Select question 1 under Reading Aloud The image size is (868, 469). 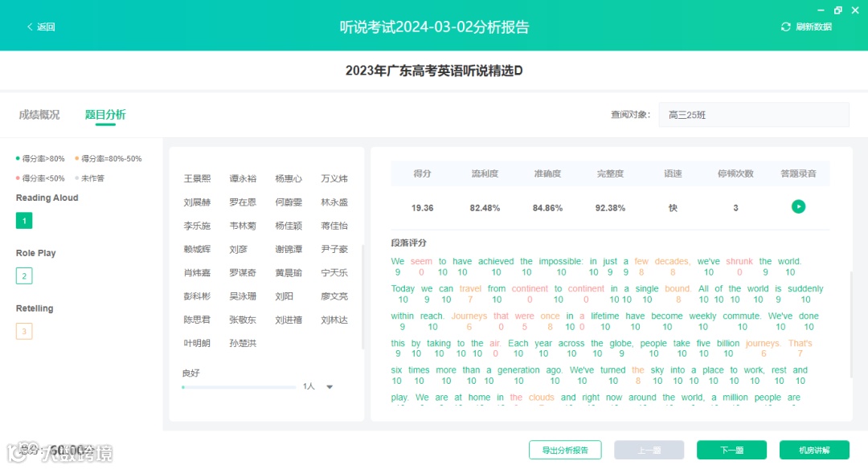[x=24, y=221]
